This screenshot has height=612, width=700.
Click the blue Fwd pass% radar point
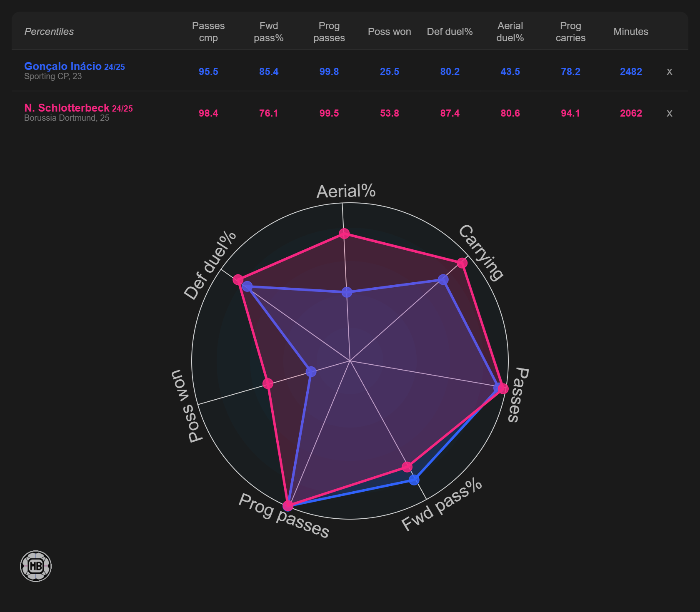coord(414,480)
